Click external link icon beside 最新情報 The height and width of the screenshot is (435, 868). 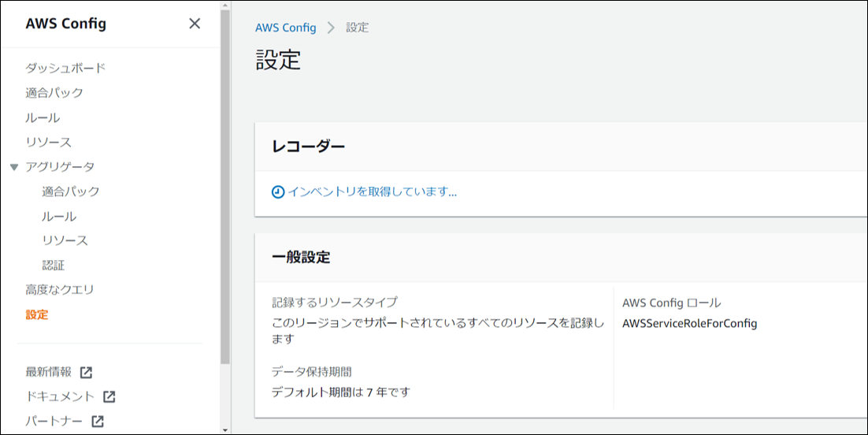click(x=87, y=372)
